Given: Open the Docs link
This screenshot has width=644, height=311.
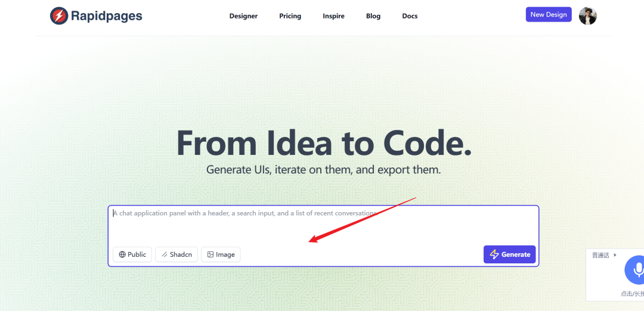Looking at the screenshot, I should pos(410,16).
